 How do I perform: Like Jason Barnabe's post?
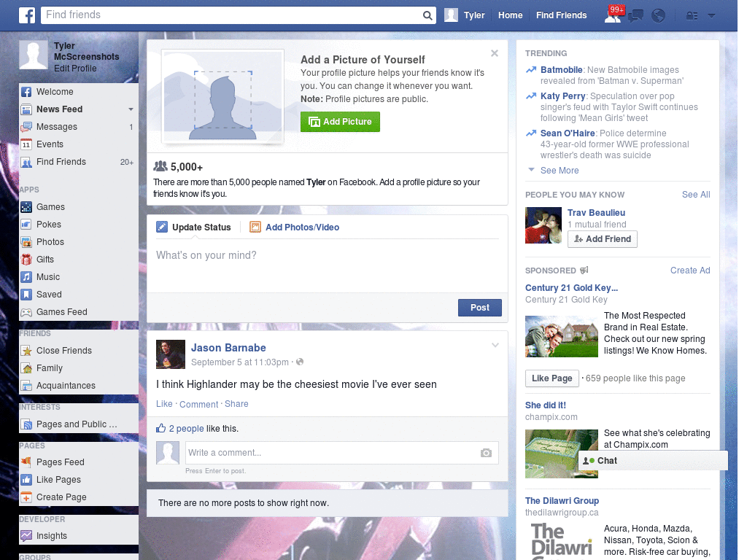[164, 404]
